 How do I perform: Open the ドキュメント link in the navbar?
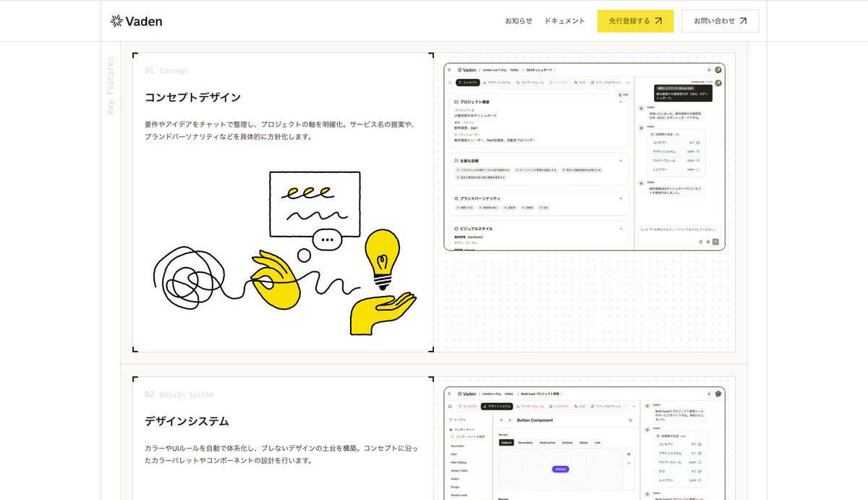click(565, 21)
